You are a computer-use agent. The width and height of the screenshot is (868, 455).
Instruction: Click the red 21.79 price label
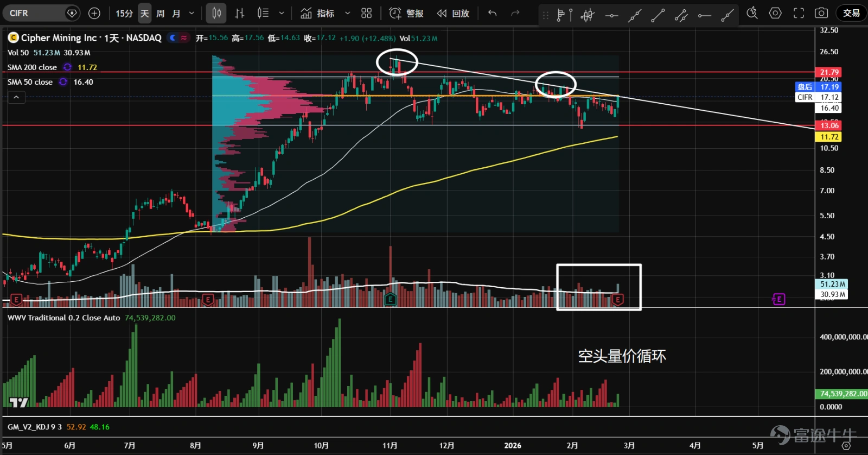(829, 72)
